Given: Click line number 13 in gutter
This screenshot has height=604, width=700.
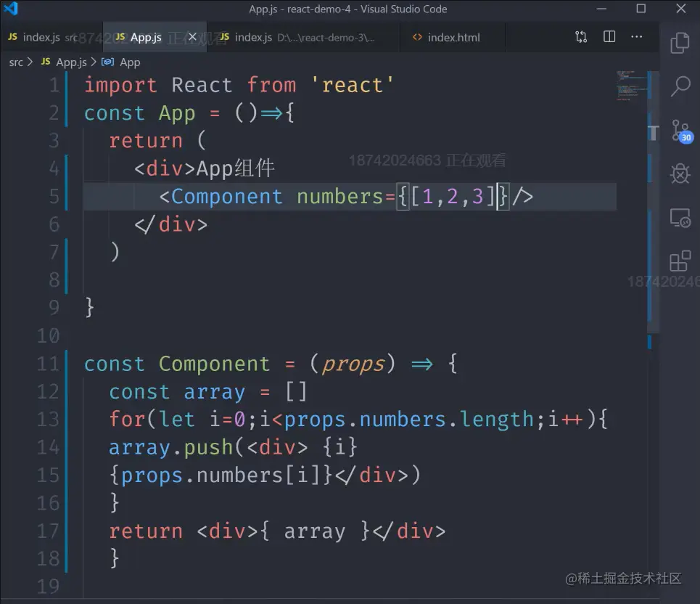Looking at the screenshot, I should [x=48, y=420].
